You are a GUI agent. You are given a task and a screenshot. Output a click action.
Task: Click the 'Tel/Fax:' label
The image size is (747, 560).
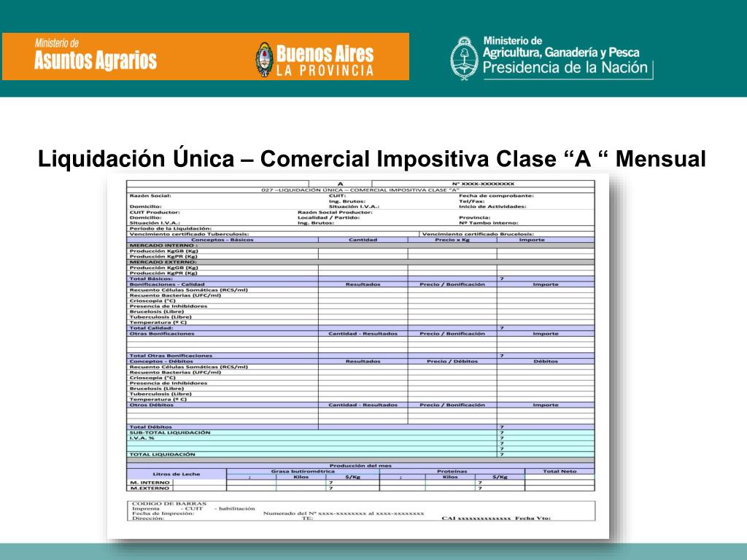472,201
